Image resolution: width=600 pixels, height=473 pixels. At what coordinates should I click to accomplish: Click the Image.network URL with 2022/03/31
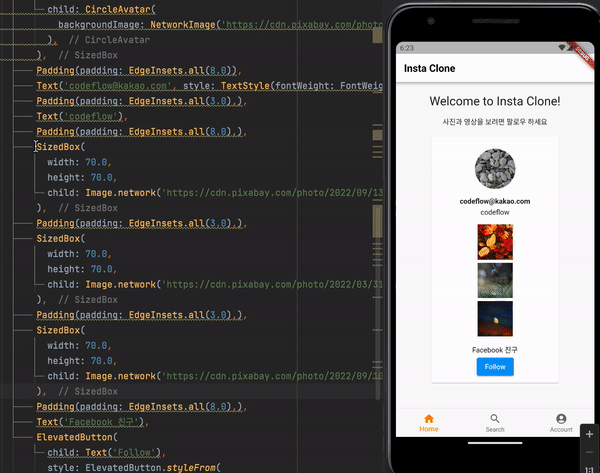(x=272, y=284)
